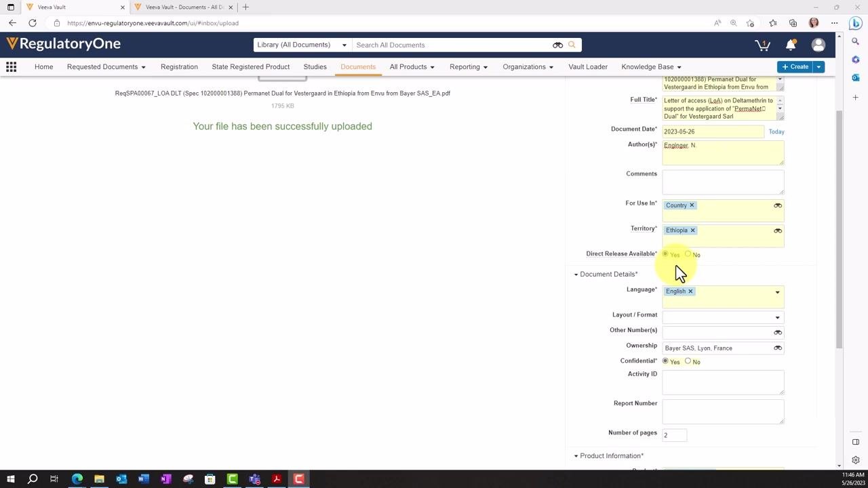Viewport: 868px width, 488px height.
Task: Open the notifications bell
Action: [x=791, y=45]
